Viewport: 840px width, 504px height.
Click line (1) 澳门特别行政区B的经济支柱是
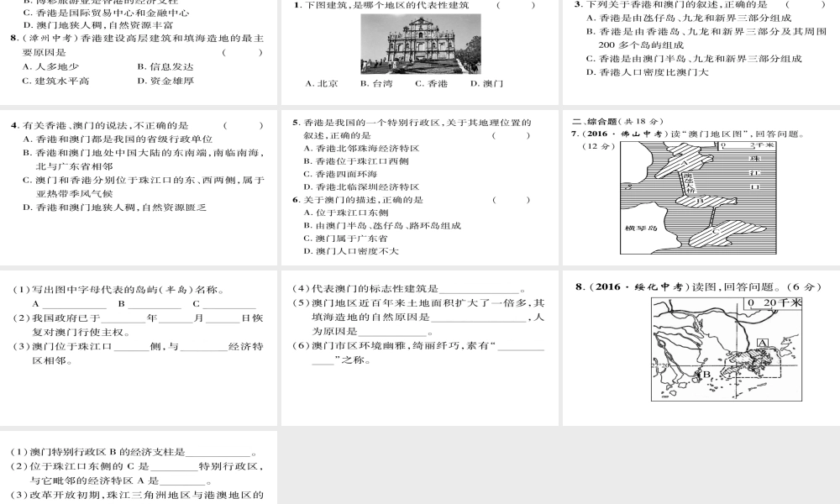(134, 452)
